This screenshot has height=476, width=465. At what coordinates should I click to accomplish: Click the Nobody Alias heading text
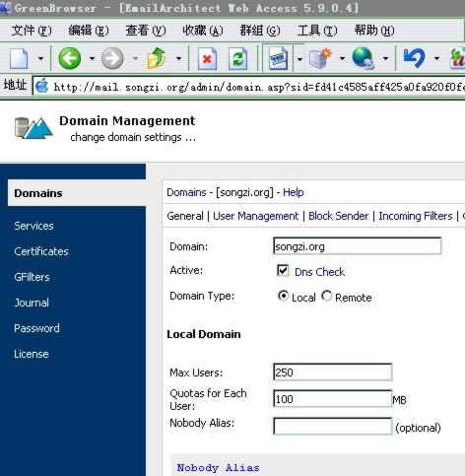coord(218,467)
